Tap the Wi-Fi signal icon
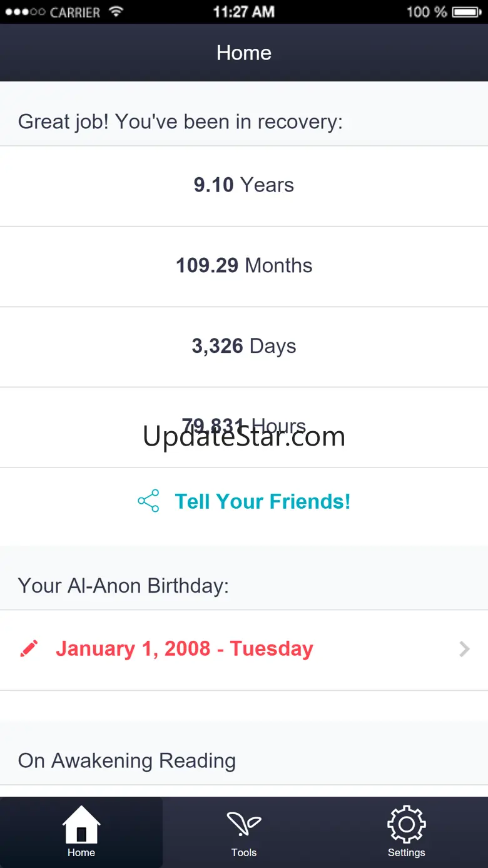Viewport: 488px width, 868px height. pyautogui.click(x=116, y=12)
